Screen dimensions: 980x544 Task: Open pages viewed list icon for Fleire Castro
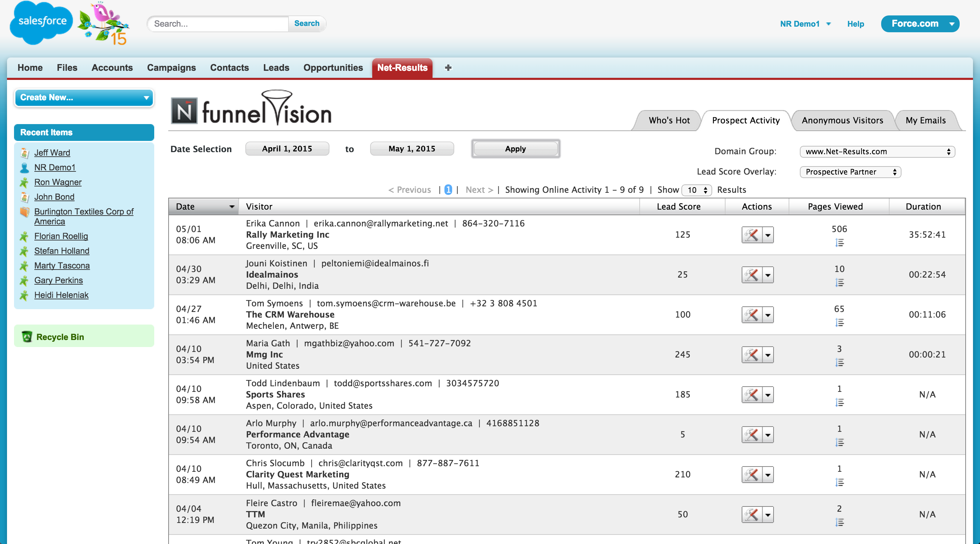point(839,522)
